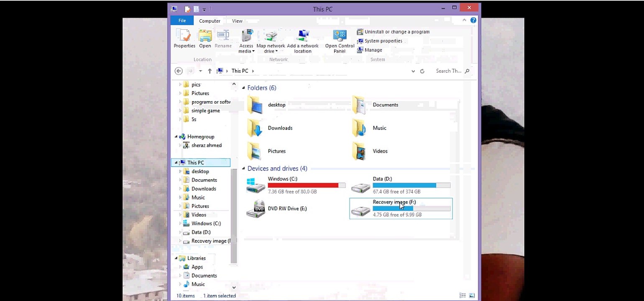Viewport: 644px width, 301px height.
Task: Click the System properties label
Action: pyautogui.click(x=383, y=41)
